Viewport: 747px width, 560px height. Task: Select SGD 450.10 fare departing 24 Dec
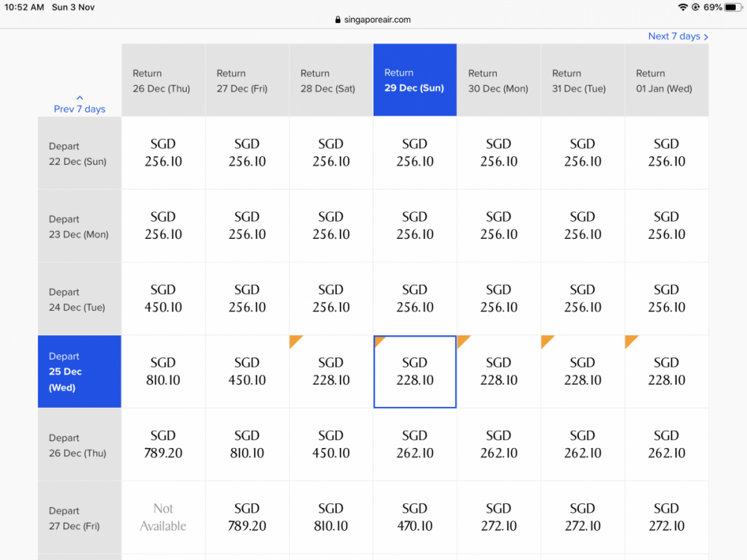pos(163,299)
